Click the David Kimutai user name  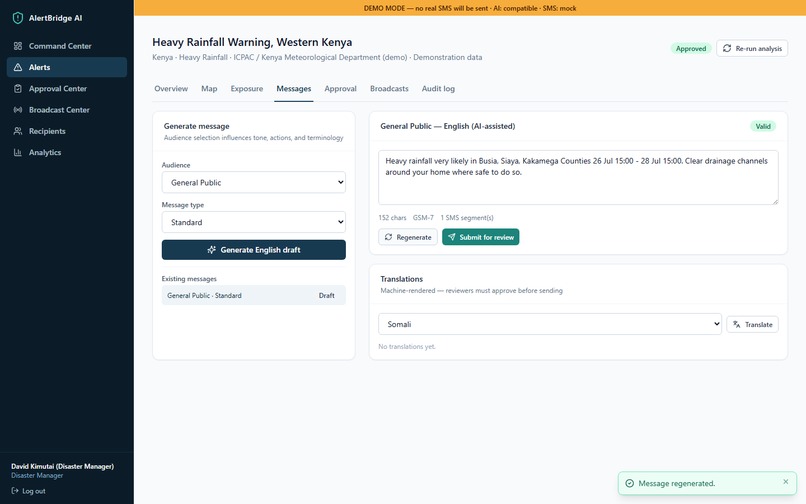[63, 466]
